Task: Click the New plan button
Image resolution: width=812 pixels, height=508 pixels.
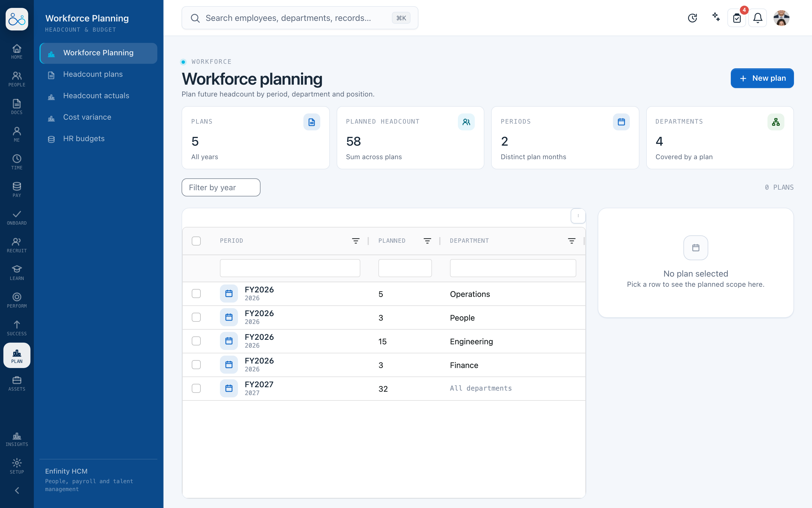Action: click(762, 78)
